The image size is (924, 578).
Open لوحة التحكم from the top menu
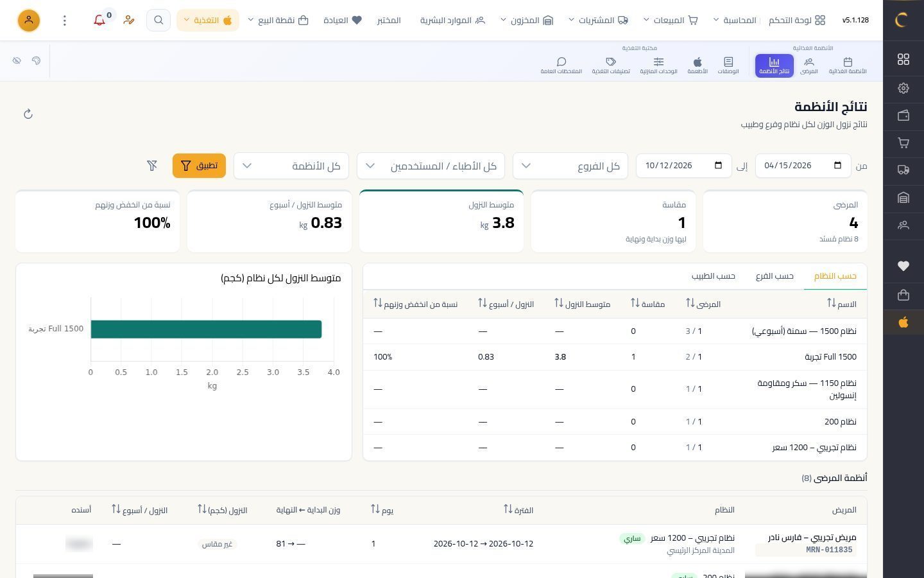coord(797,21)
